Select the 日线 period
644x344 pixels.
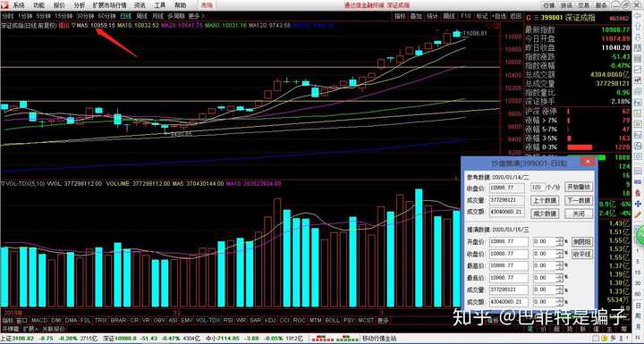click(x=126, y=16)
